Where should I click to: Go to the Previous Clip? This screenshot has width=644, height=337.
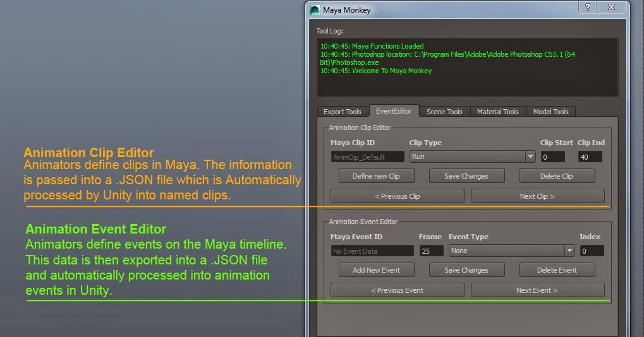pos(397,196)
